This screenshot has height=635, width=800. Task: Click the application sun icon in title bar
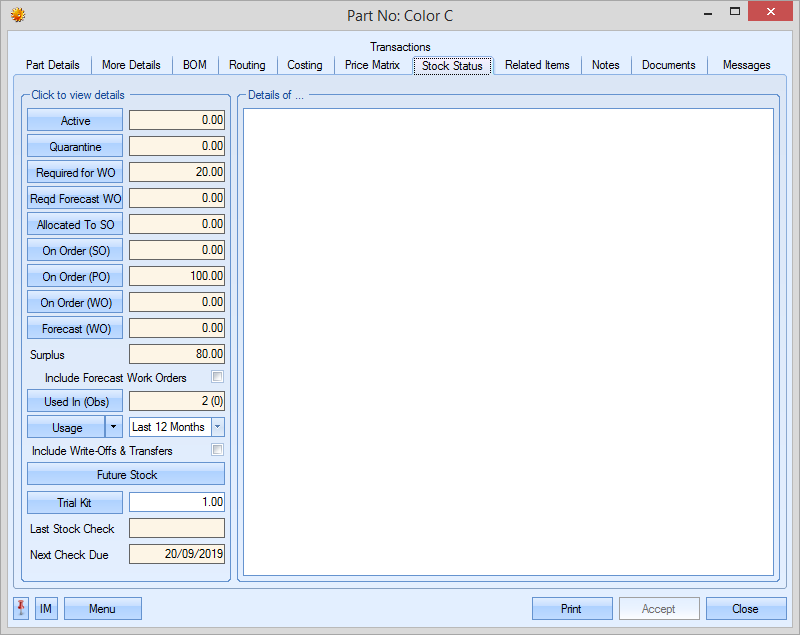(17, 15)
